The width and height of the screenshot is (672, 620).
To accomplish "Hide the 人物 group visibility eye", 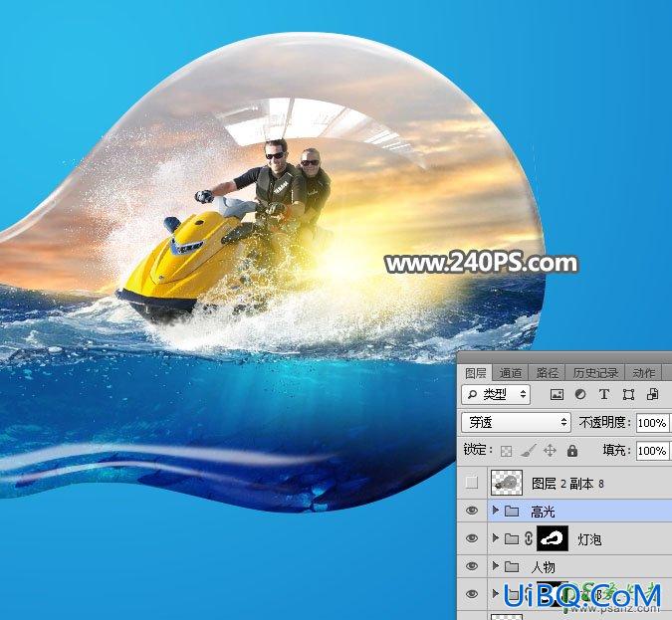I will (x=472, y=566).
